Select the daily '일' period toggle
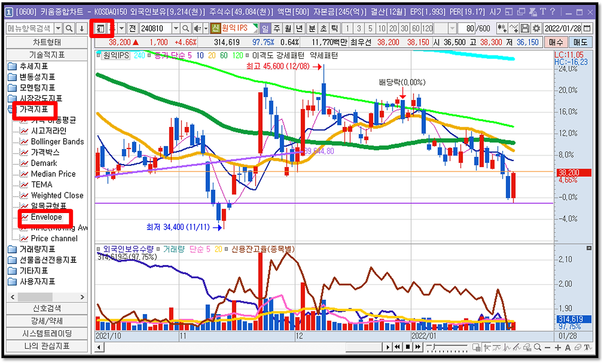This screenshot has height=364, width=602. coord(265,29)
